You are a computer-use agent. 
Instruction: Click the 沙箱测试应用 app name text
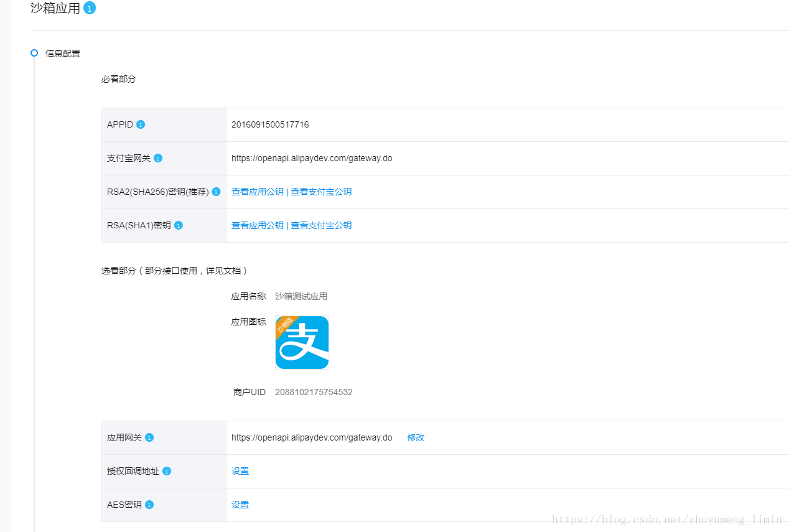pos(301,296)
